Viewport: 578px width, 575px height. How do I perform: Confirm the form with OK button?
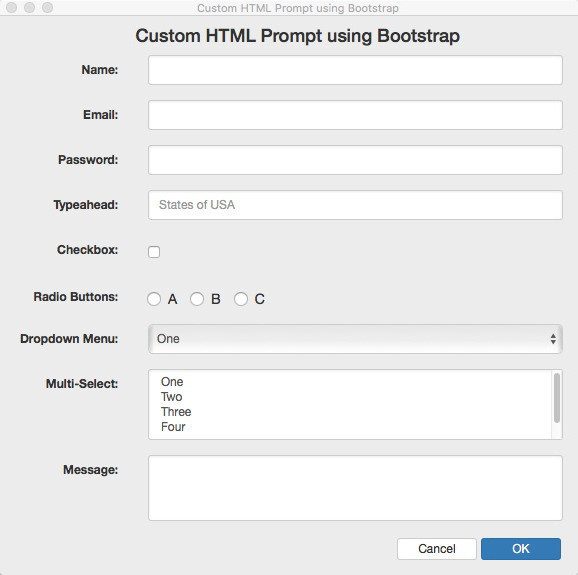521,549
